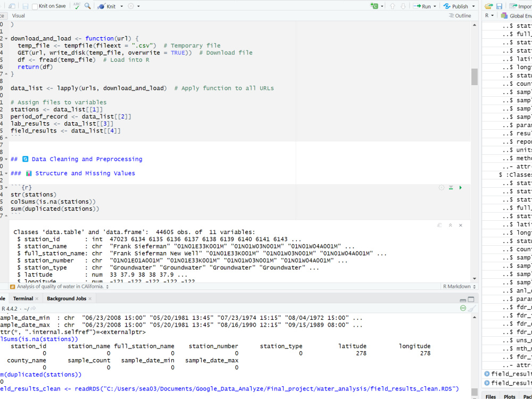Click the Insert new code chunk icon
This screenshot has height=399, width=532.
[375, 6]
